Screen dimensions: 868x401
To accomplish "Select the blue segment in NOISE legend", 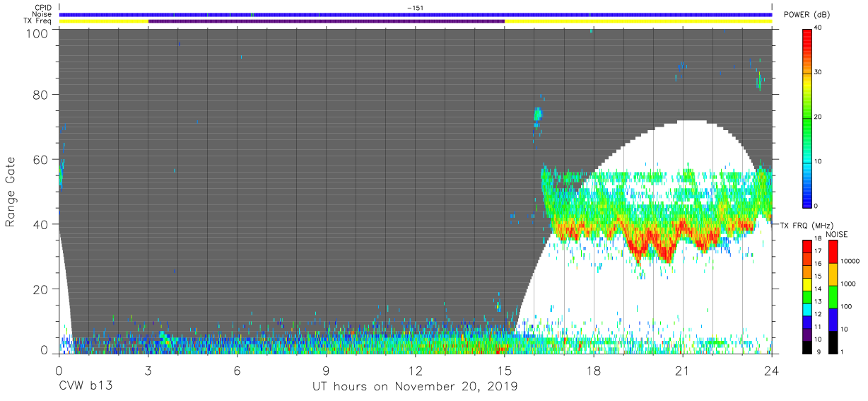I will [x=833, y=320].
